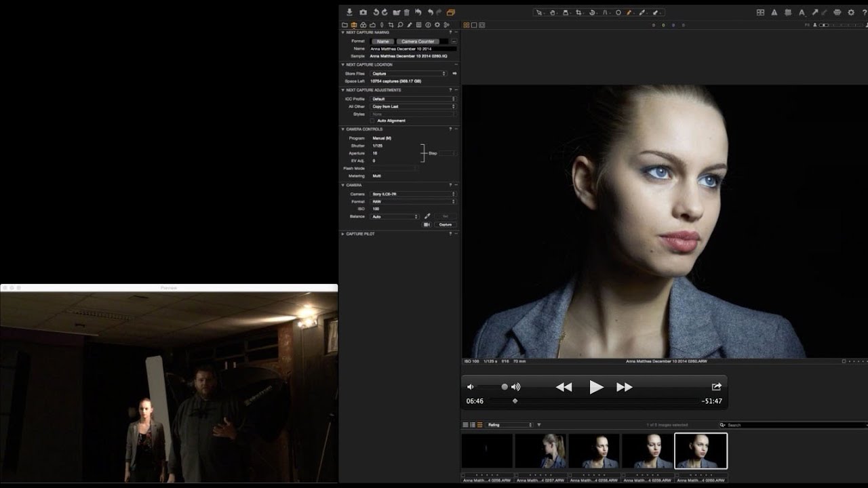Open the Library folder tool tab
868x488 pixels.
(344, 25)
